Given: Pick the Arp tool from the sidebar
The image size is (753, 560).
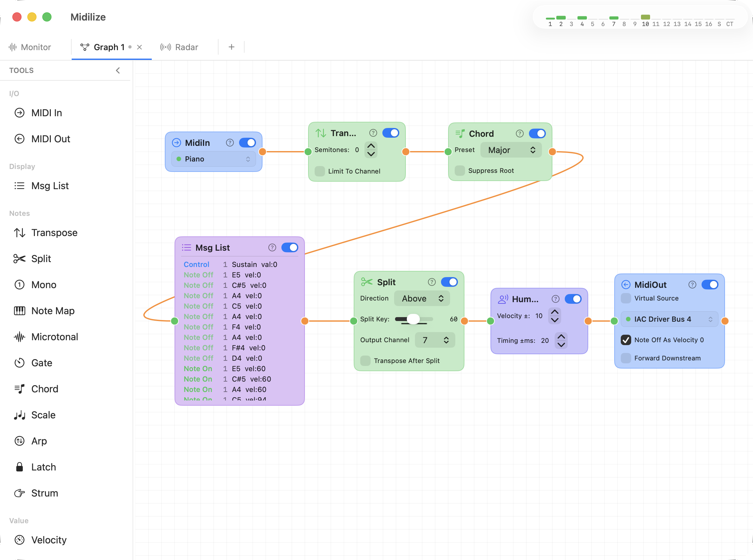Looking at the screenshot, I should pos(39,441).
